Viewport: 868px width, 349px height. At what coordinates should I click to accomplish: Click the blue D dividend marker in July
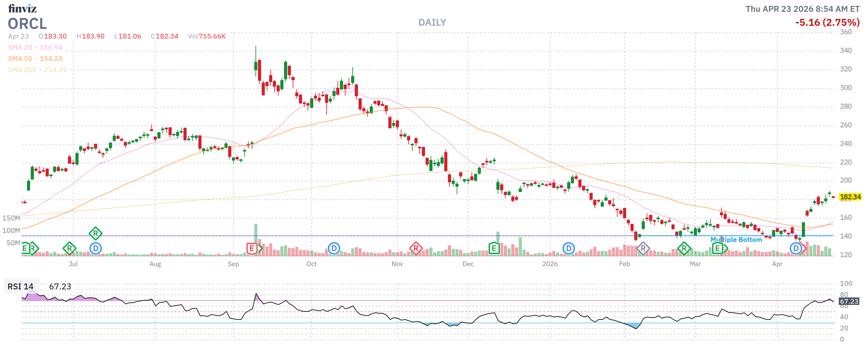tap(95, 249)
